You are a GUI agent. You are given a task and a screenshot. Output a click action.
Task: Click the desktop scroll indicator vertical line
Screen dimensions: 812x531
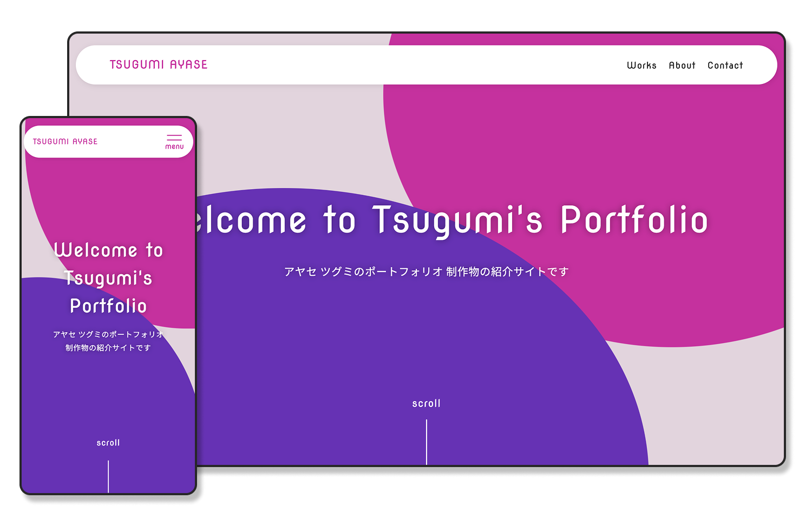427,442
